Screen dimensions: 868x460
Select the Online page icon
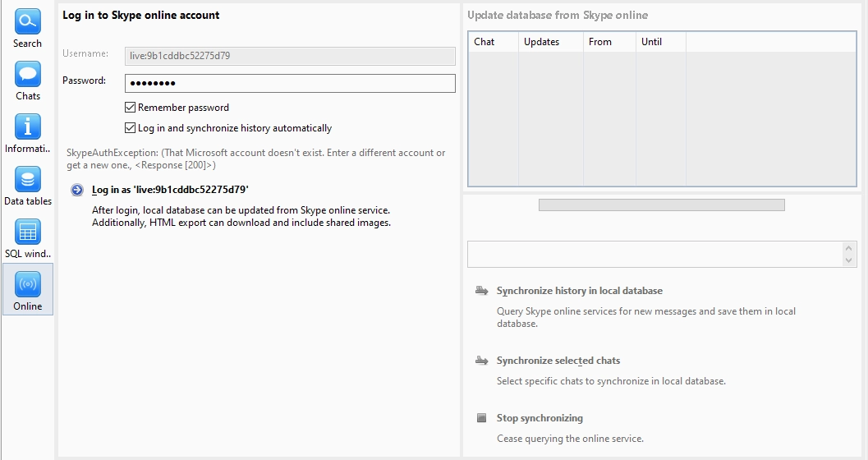click(27, 284)
